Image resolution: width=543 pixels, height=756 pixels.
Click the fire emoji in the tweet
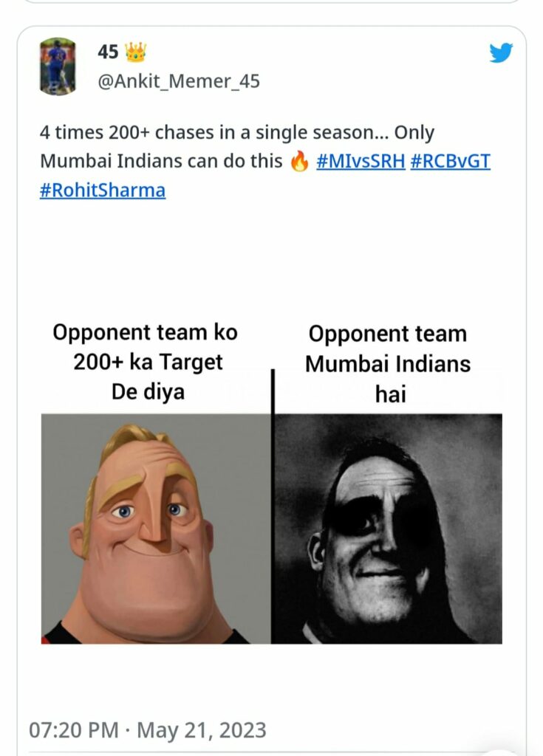[298, 162]
